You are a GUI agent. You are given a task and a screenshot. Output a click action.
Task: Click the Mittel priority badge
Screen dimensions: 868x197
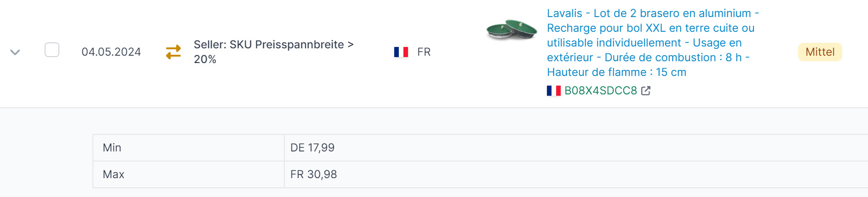820,52
